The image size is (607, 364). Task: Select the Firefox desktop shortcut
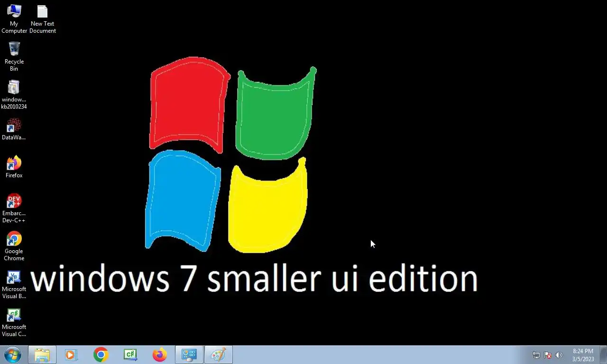click(14, 167)
